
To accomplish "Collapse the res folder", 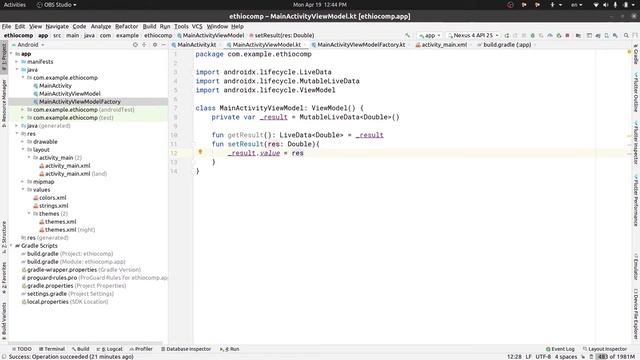I will click(x=17, y=133).
